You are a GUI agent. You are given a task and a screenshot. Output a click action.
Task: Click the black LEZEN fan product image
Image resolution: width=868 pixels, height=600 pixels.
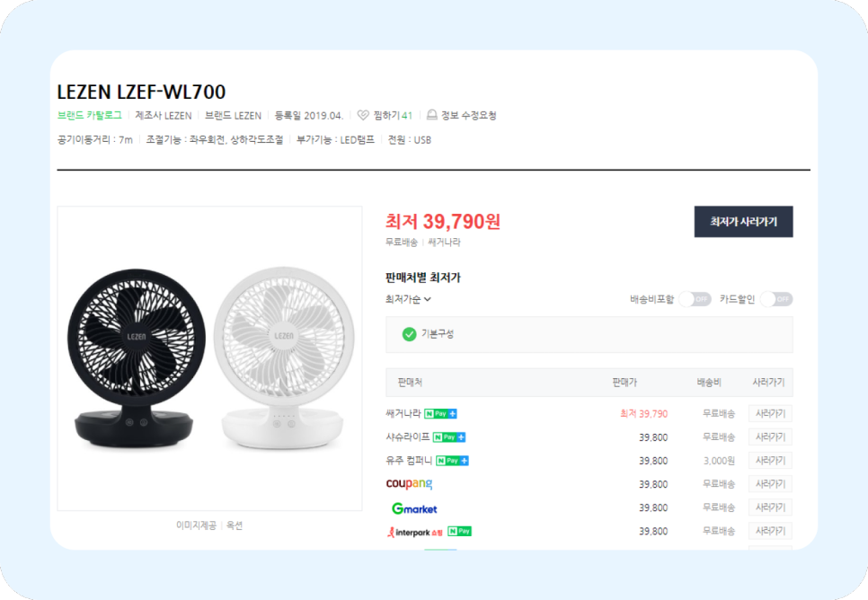coord(137,358)
